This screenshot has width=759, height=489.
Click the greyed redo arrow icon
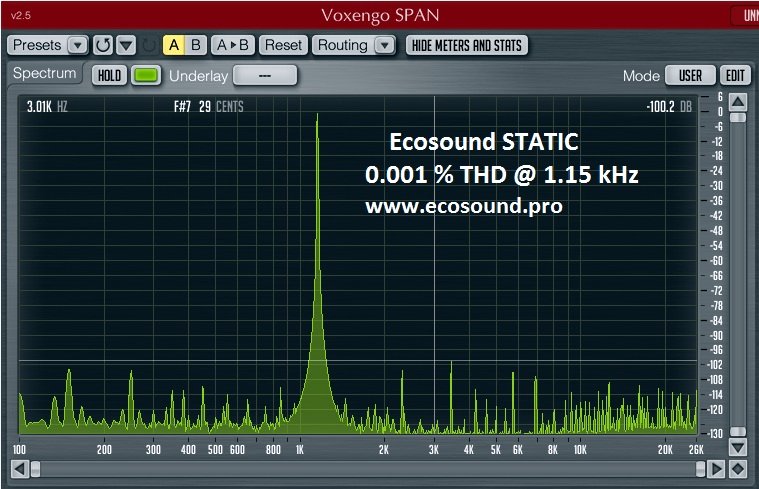point(149,46)
